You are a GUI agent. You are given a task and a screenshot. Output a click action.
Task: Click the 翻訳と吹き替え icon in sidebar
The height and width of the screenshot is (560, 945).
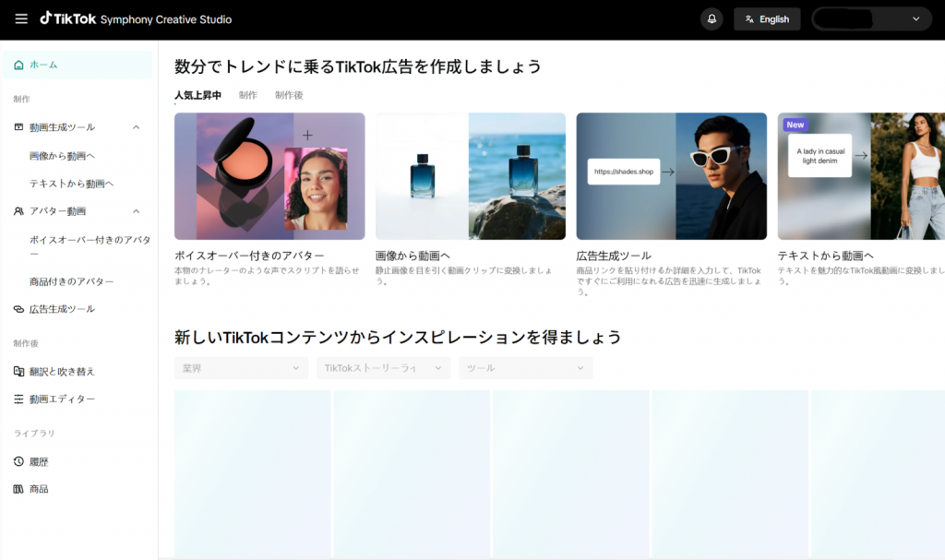coord(19,372)
